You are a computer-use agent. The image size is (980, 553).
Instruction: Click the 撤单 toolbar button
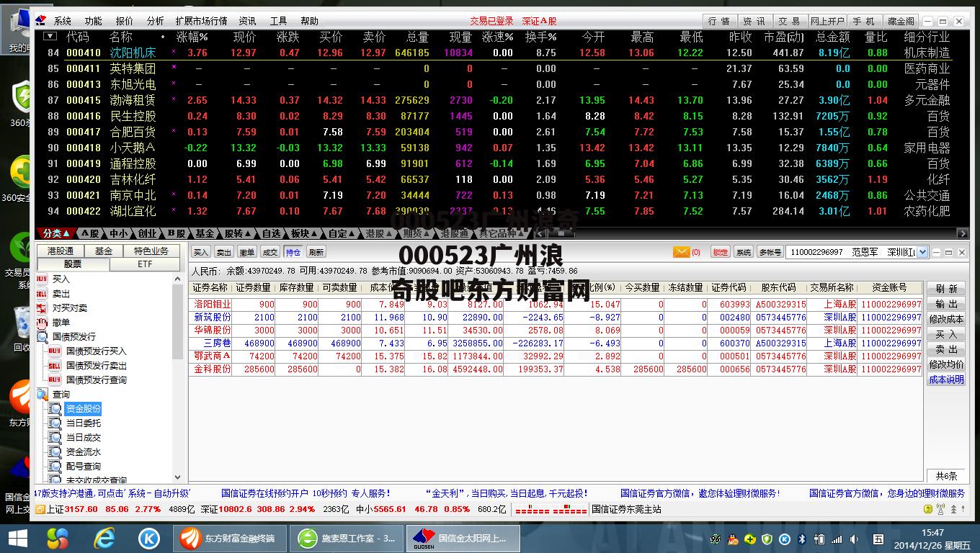[247, 252]
